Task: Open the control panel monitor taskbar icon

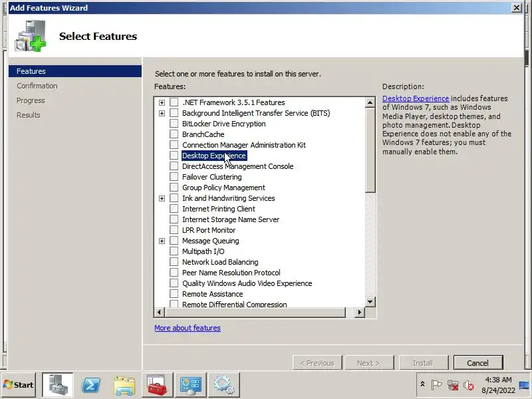Action: [x=191, y=385]
